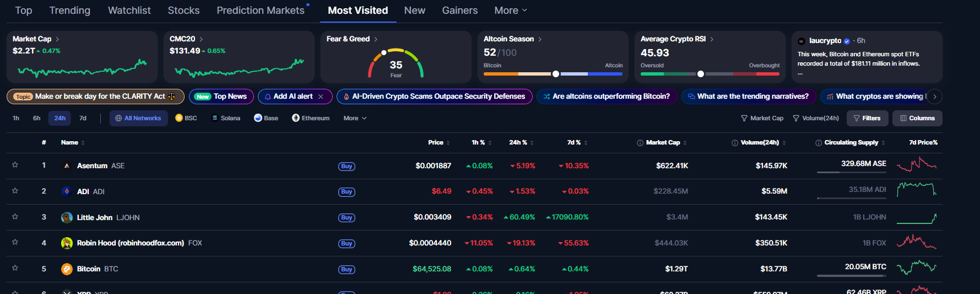
Task: Select the Ethereum network filter
Action: [311, 118]
